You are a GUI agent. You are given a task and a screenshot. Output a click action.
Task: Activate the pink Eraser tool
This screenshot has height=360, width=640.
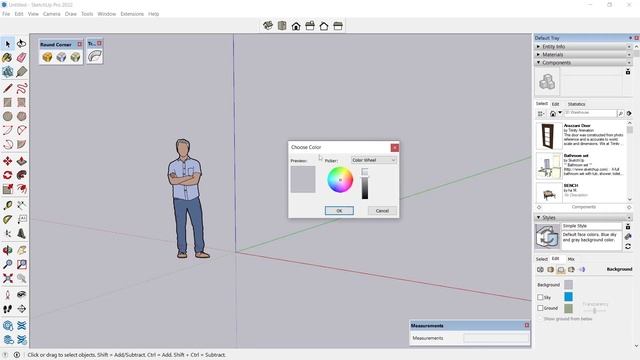coord(22,58)
